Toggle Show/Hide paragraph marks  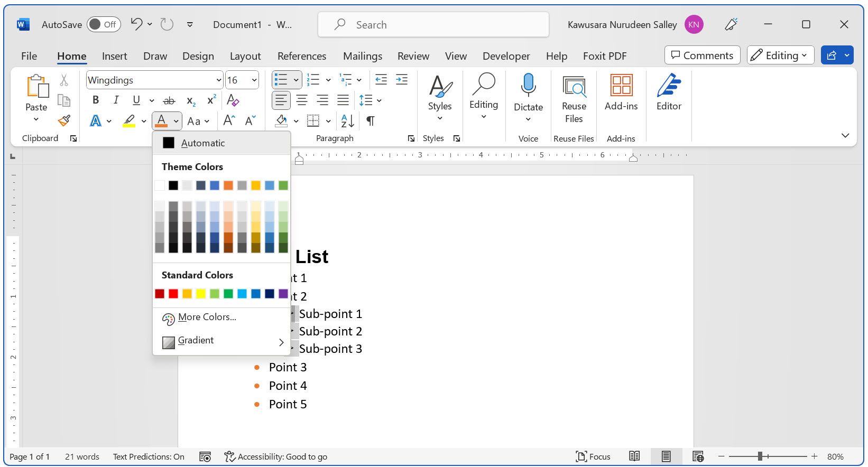pos(371,121)
